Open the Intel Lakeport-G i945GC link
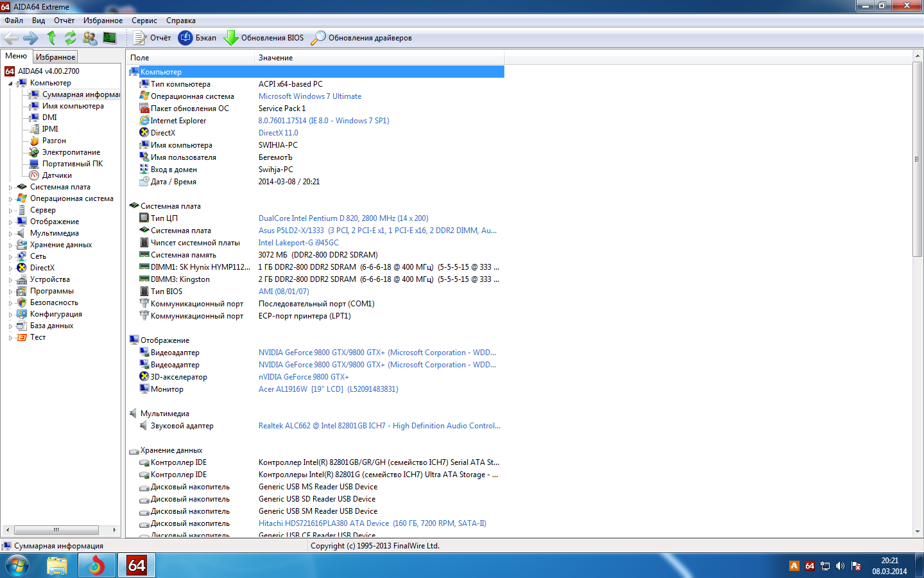Image resolution: width=924 pixels, height=578 pixels. point(298,243)
